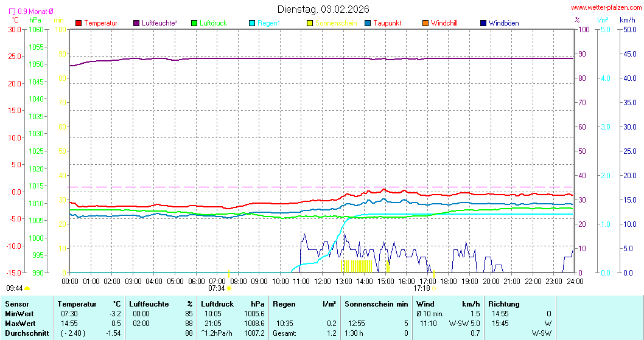
Task: Open the www.wetter-pfalzen.com link
Action: pyautogui.click(x=606, y=7)
